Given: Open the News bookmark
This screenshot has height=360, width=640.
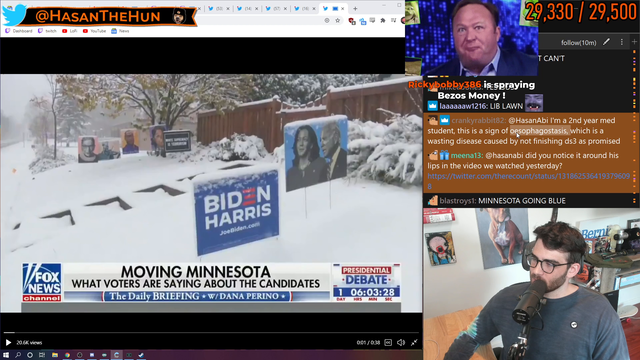Looking at the screenshot, I should click(x=120, y=31).
